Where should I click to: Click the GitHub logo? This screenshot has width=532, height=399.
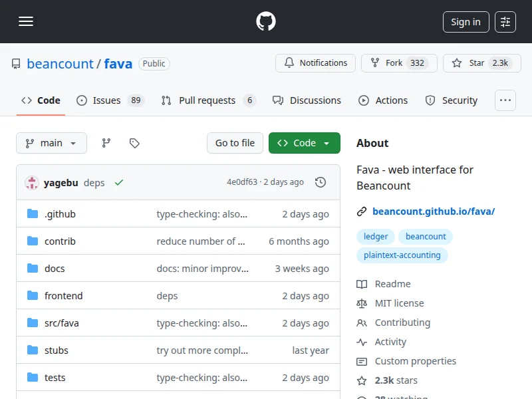(266, 22)
